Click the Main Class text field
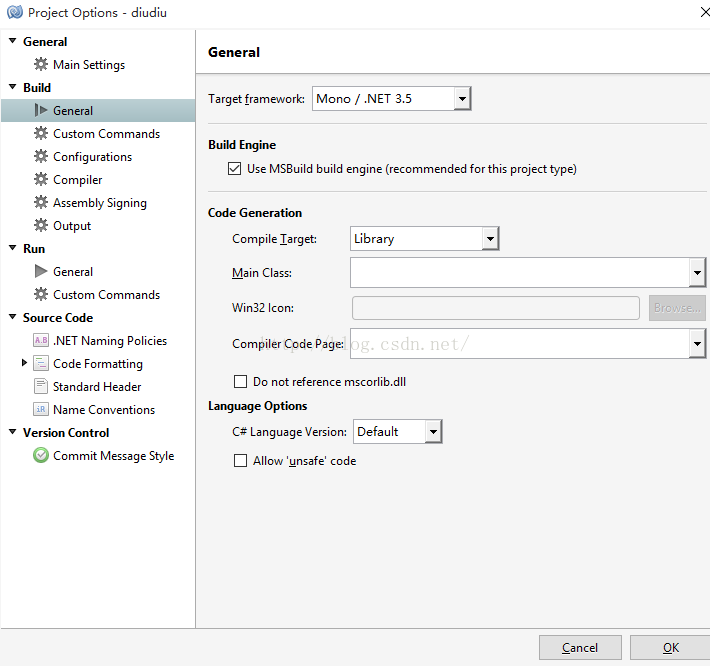Image resolution: width=710 pixels, height=666 pixels. tap(520, 273)
